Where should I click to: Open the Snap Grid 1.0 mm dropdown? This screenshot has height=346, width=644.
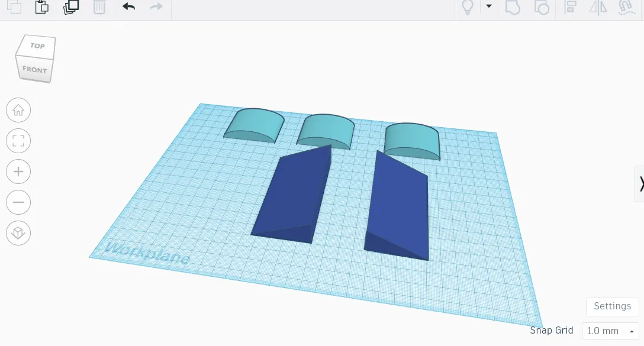[610, 331]
